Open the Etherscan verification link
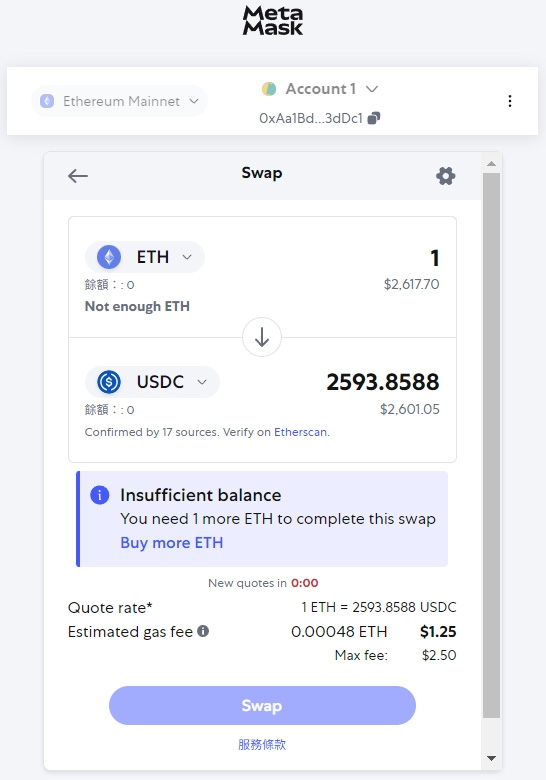This screenshot has width=546, height=780. coord(300,432)
